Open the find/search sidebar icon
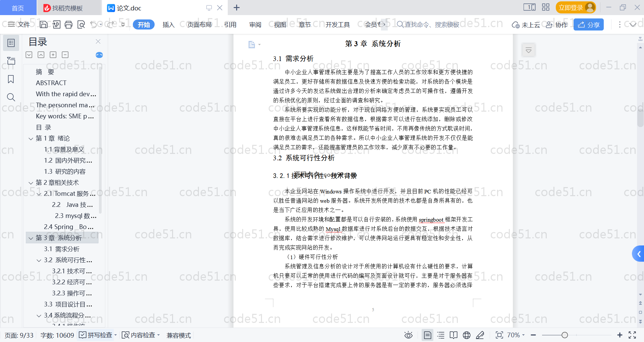644x342 pixels. tap(11, 97)
